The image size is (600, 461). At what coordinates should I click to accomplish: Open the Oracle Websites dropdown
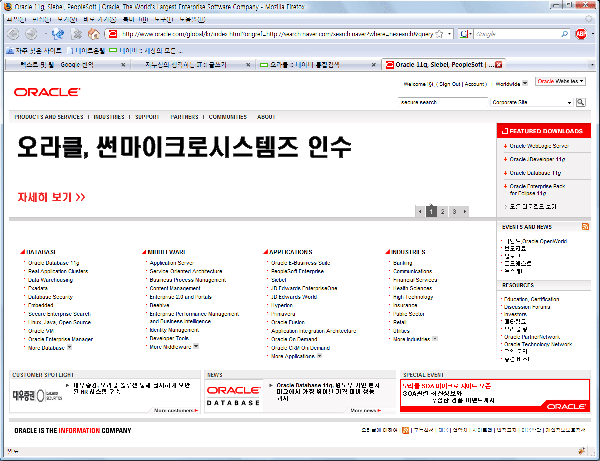560,81
